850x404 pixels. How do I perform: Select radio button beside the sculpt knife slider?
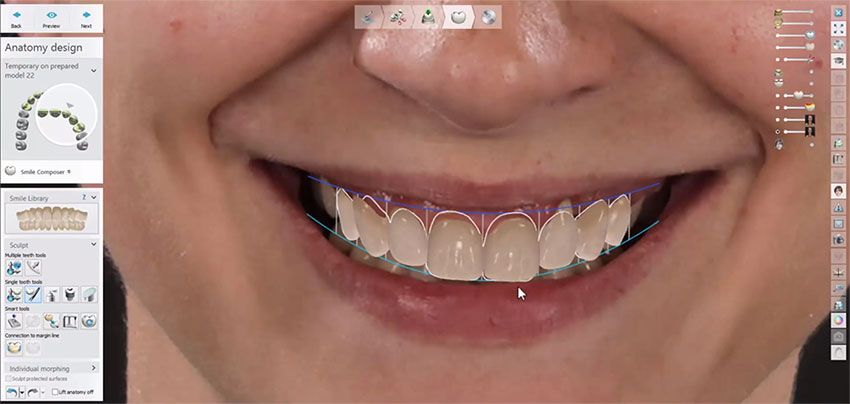pyautogui.click(x=777, y=60)
